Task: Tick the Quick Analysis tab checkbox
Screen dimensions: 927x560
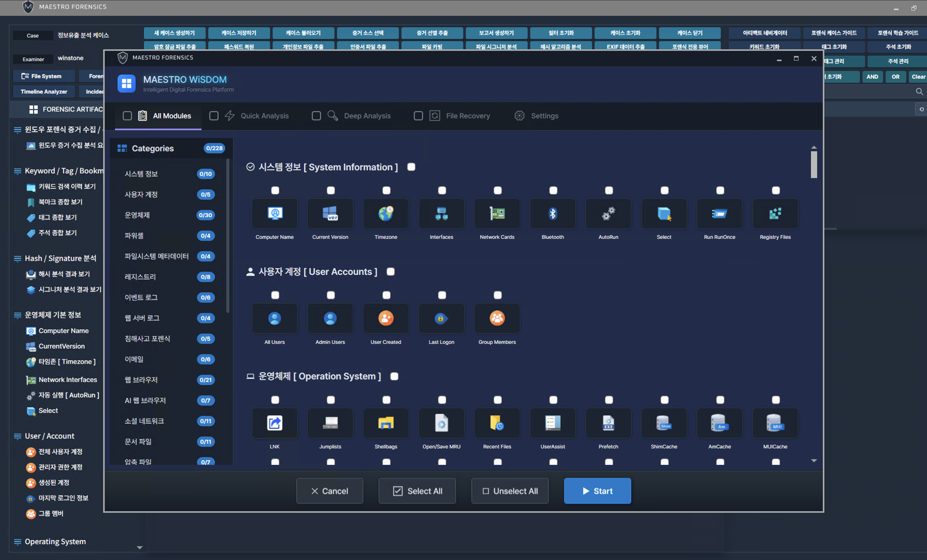Action: 214,116
